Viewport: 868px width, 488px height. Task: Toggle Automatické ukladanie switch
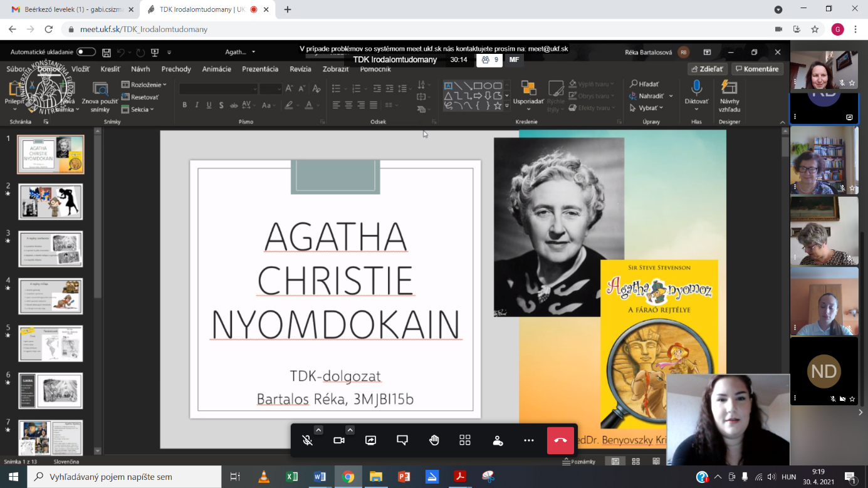click(86, 52)
